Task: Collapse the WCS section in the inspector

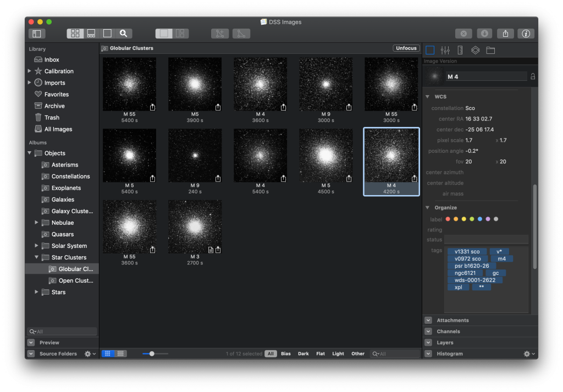Action: [427, 96]
